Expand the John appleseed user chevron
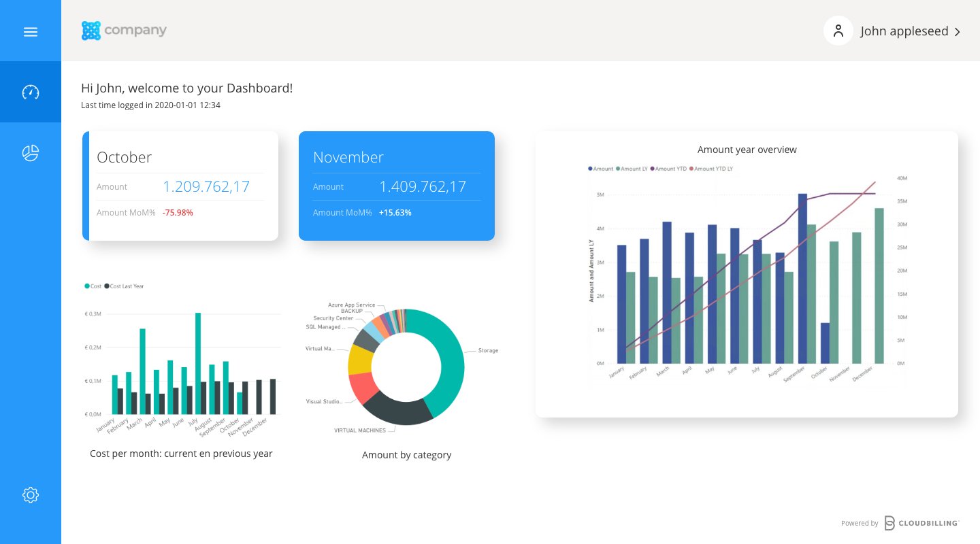Image resolution: width=980 pixels, height=544 pixels. 957,31
